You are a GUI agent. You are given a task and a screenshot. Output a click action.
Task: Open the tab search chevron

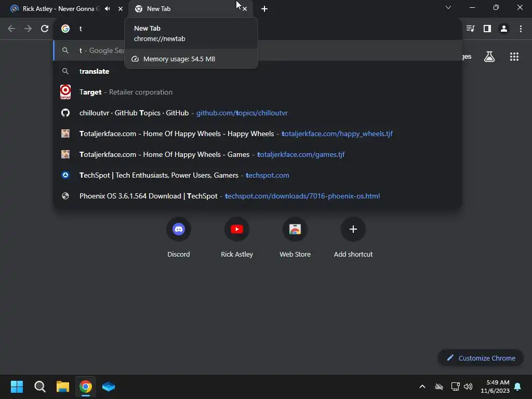[448, 7]
